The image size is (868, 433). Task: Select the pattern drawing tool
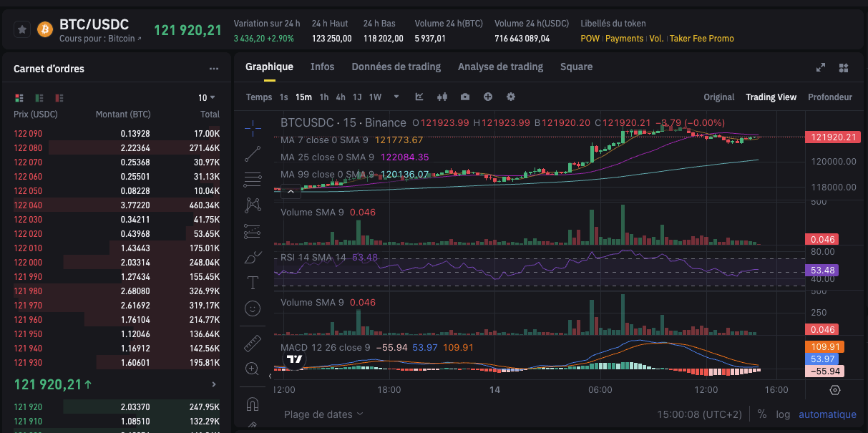click(252, 205)
